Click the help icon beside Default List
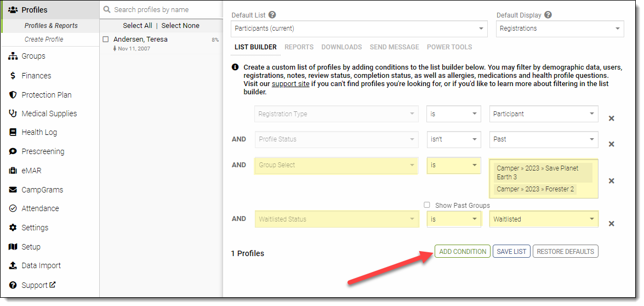Viewport: 644px width, 306px height. (x=272, y=15)
